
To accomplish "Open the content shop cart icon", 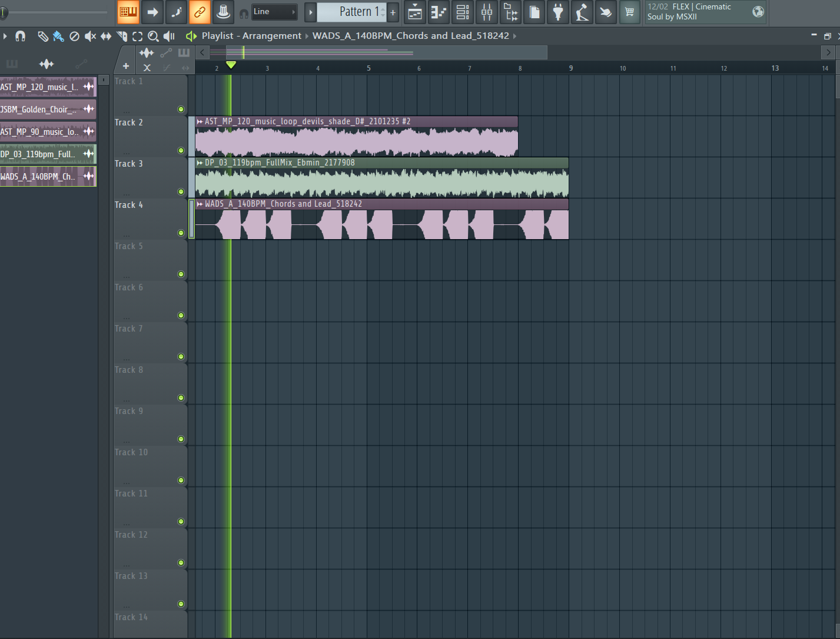I will [x=630, y=12].
